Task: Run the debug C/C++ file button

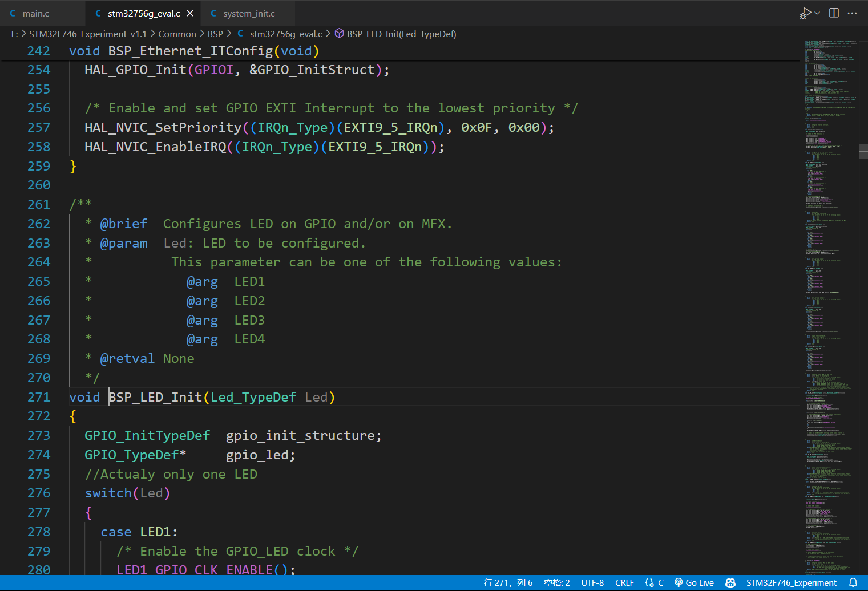Action: tap(805, 13)
